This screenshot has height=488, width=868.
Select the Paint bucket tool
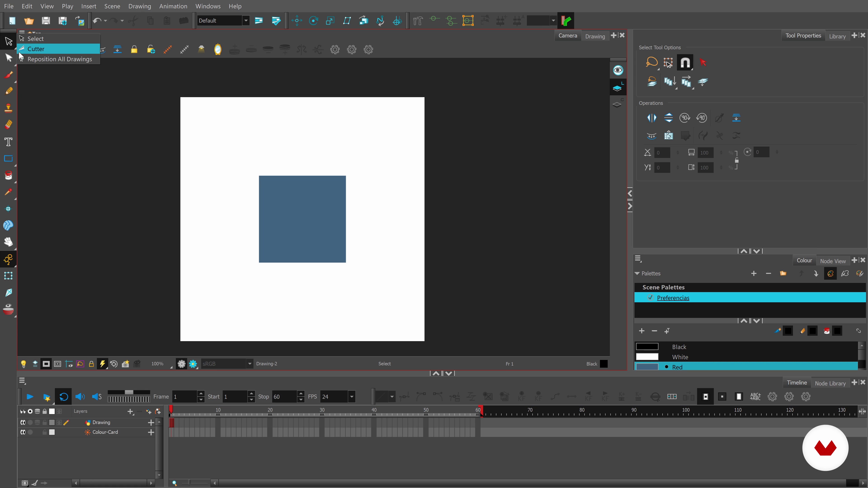pyautogui.click(x=8, y=176)
